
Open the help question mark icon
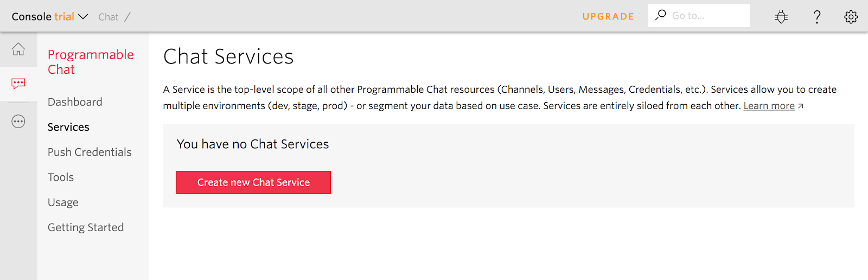816,17
